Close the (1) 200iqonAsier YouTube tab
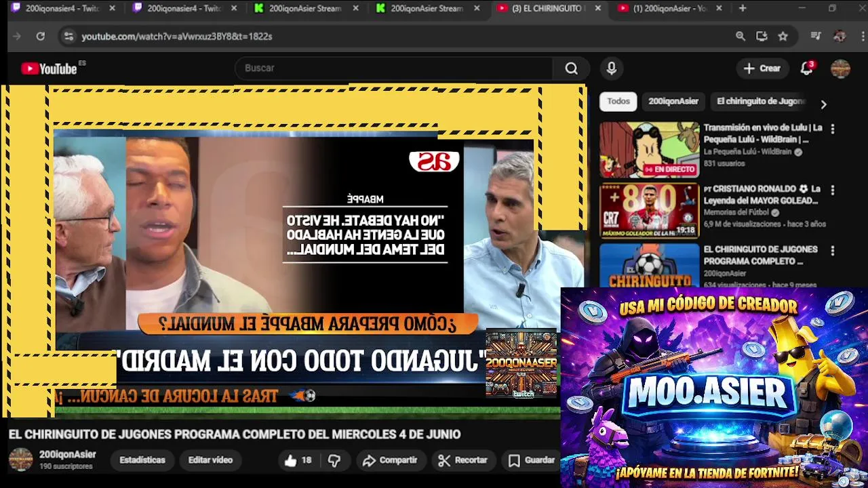Screen dimensions: 868x488 (x=719, y=8)
